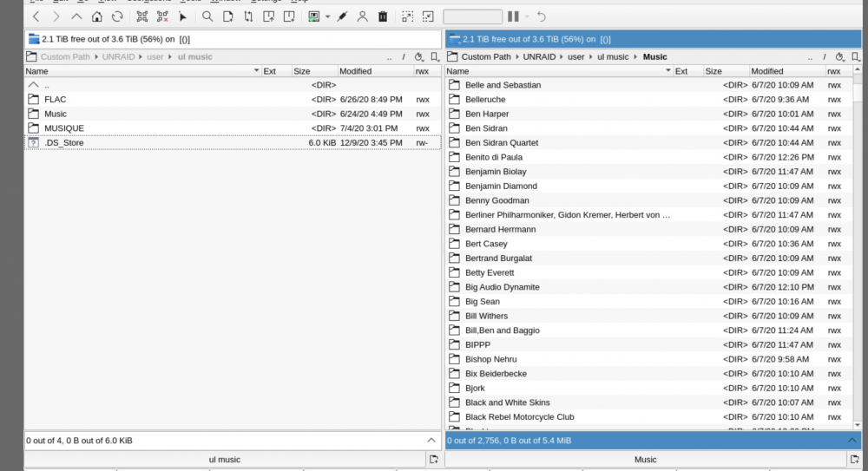Select the MUSIQUE folder in left panel
Screen dimensions: 868x471
coord(233,128)
